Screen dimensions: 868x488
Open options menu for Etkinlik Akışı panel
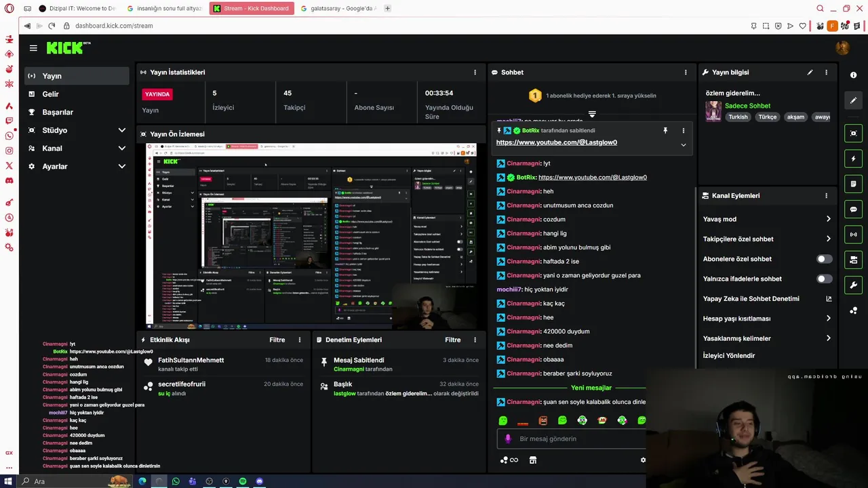pyautogui.click(x=300, y=340)
